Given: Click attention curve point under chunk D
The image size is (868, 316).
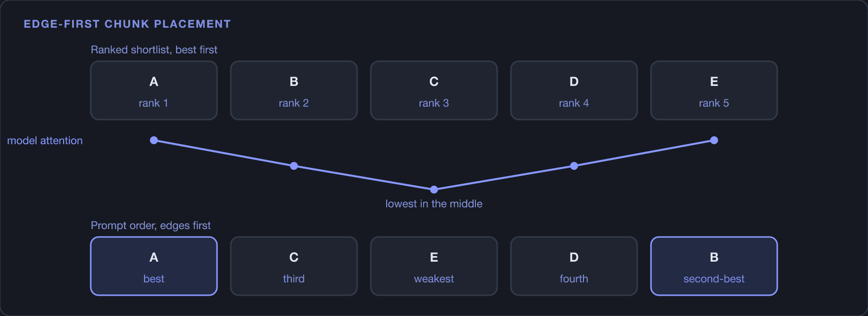Looking at the screenshot, I should [574, 166].
